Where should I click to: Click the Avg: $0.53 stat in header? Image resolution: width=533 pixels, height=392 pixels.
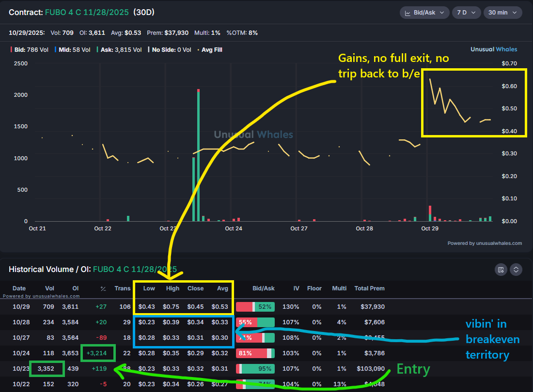pos(126,33)
